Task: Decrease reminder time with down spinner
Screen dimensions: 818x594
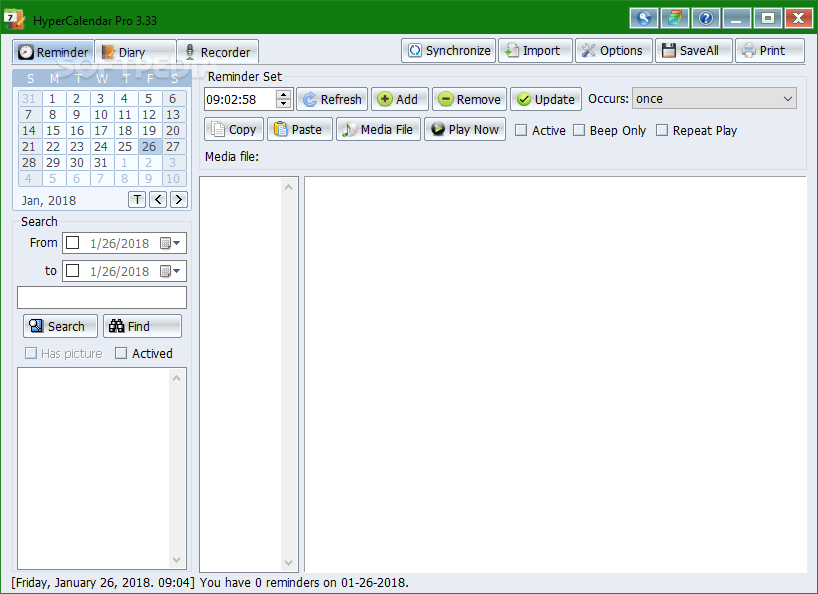Action: 283,103
